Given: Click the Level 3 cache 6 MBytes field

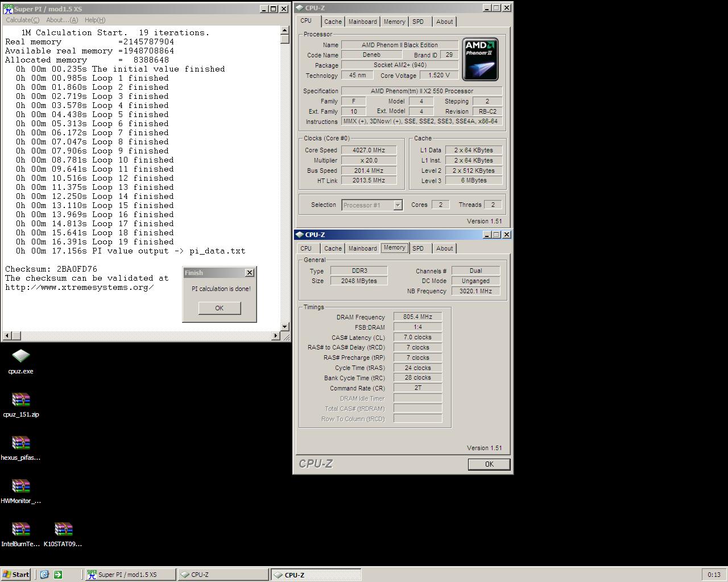Looking at the screenshot, I should 474,181.
